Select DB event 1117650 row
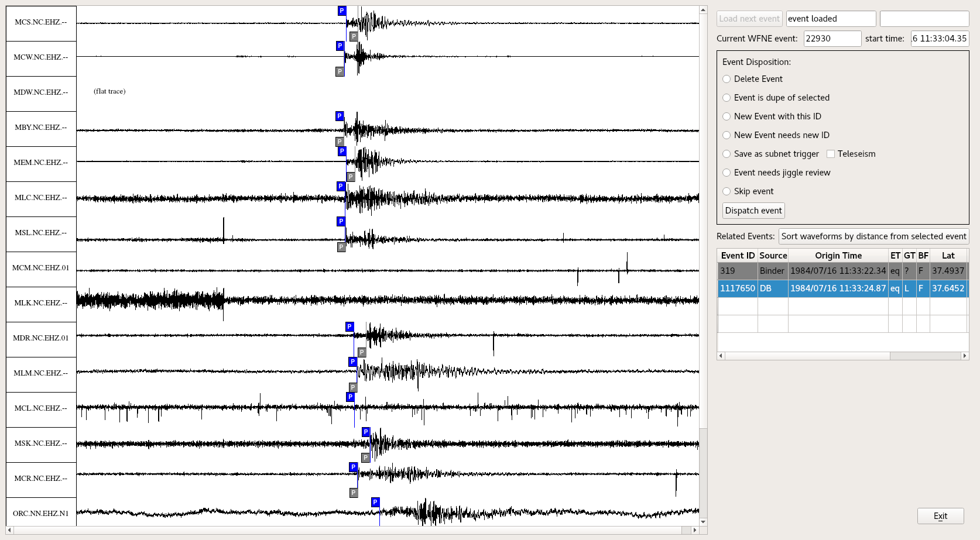980x540 pixels. pos(843,288)
